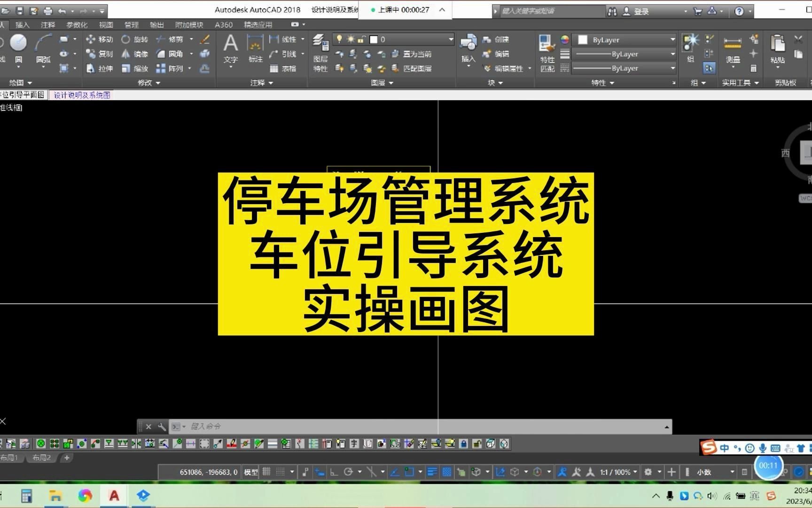Select the 圆角 (Fillet) tool

tap(170, 54)
